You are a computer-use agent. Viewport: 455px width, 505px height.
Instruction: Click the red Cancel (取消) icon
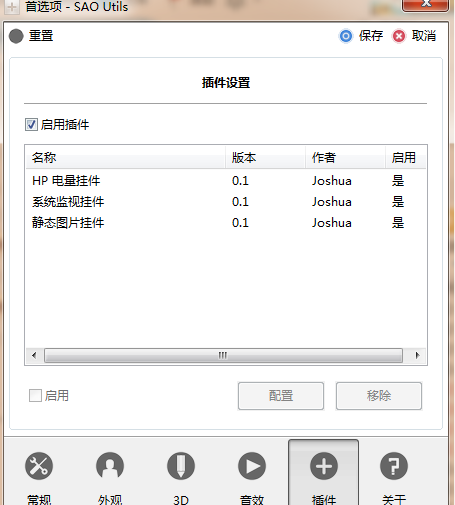[x=399, y=36]
